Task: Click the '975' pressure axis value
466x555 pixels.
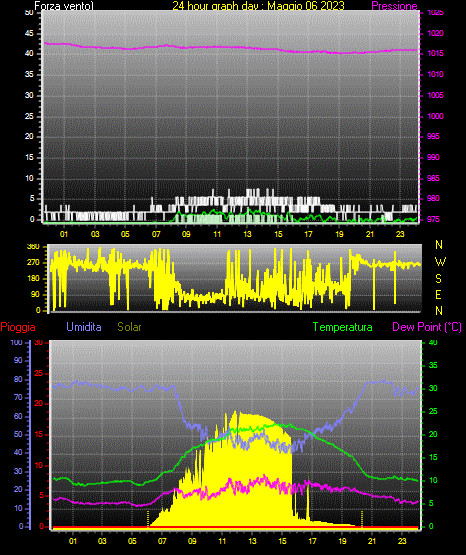Action: 433,219
